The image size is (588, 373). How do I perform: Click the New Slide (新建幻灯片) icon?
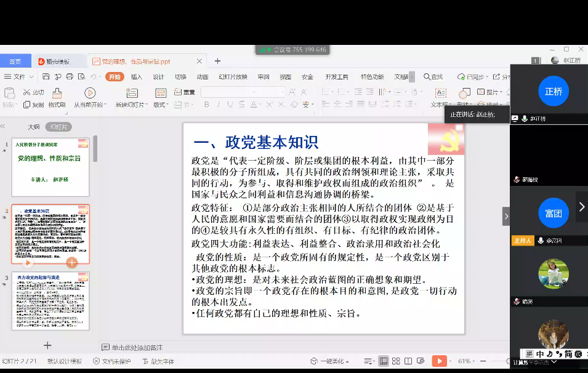click(131, 94)
